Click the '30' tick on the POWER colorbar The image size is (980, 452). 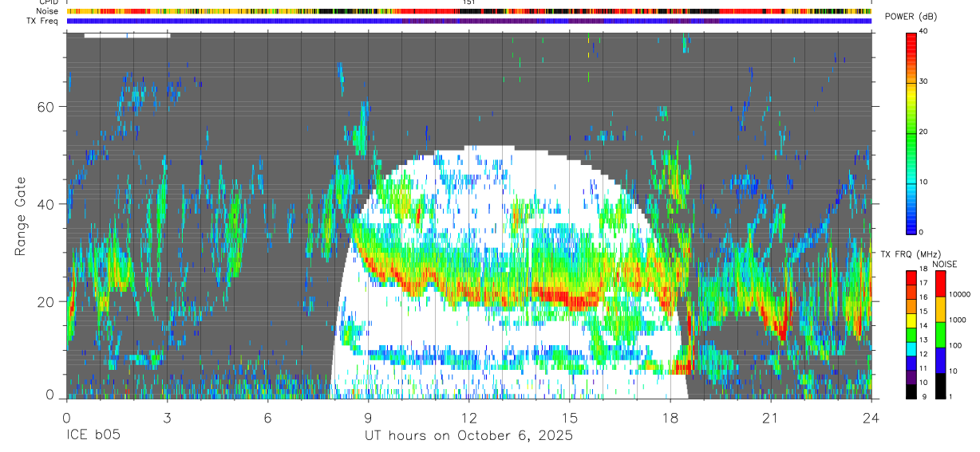tap(923, 81)
